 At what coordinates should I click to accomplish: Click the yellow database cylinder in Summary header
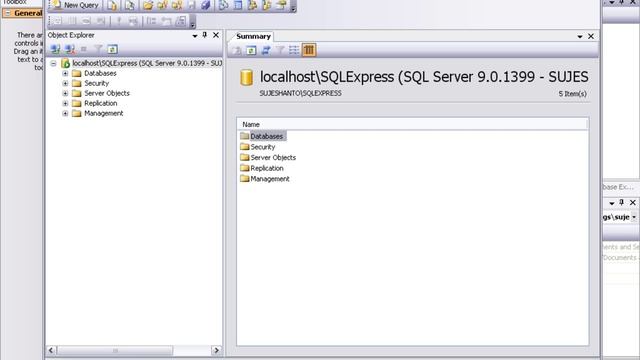click(247, 78)
